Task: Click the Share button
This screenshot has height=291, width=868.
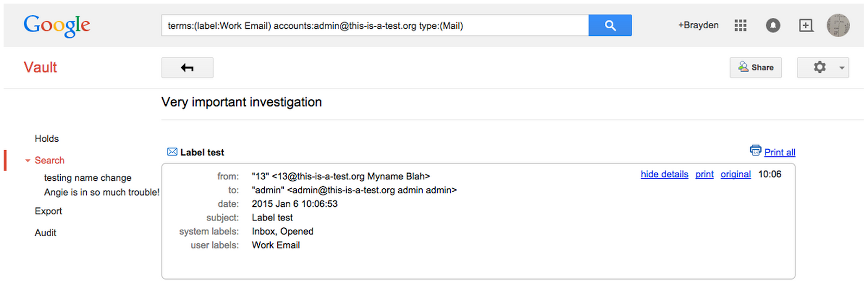Action: click(x=755, y=68)
